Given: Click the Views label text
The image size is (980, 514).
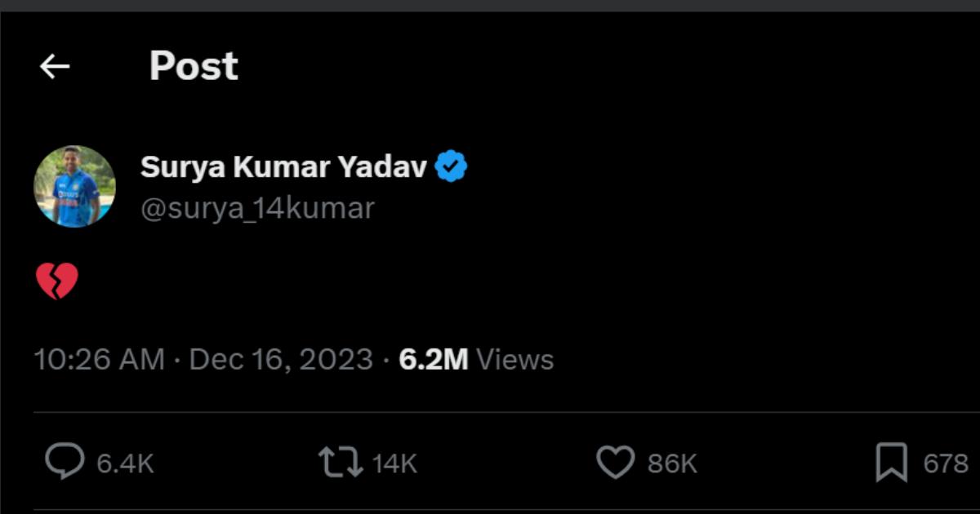Looking at the screenshot, I should (514, 360).
